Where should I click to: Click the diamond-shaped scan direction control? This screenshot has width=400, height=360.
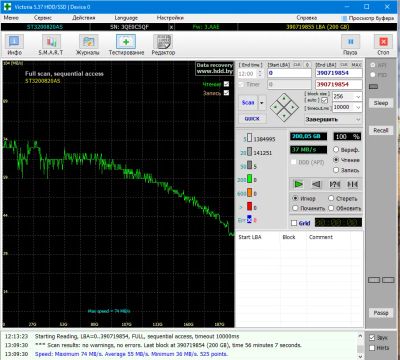(284, 107)
